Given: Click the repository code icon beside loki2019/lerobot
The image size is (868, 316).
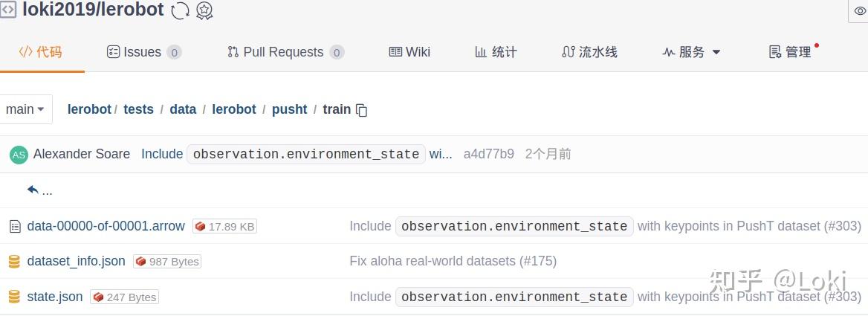Looking at the screenshot, I should (8, 10).
